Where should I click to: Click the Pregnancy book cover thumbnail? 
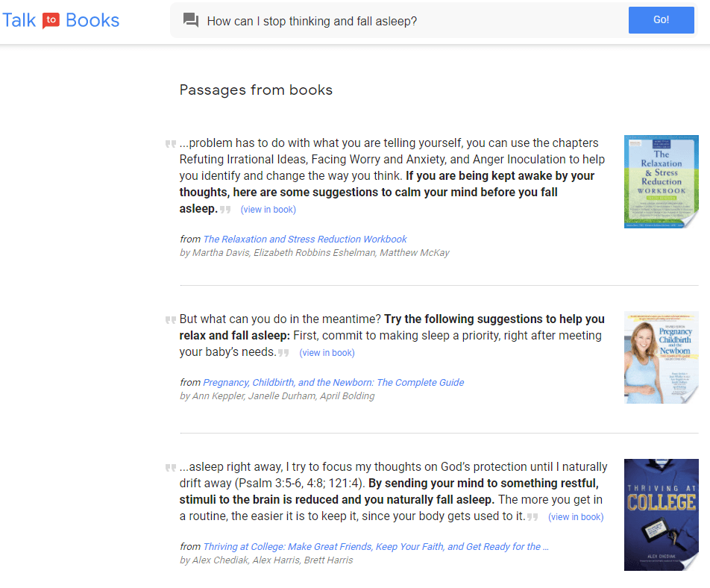click(x=661, y=357)
